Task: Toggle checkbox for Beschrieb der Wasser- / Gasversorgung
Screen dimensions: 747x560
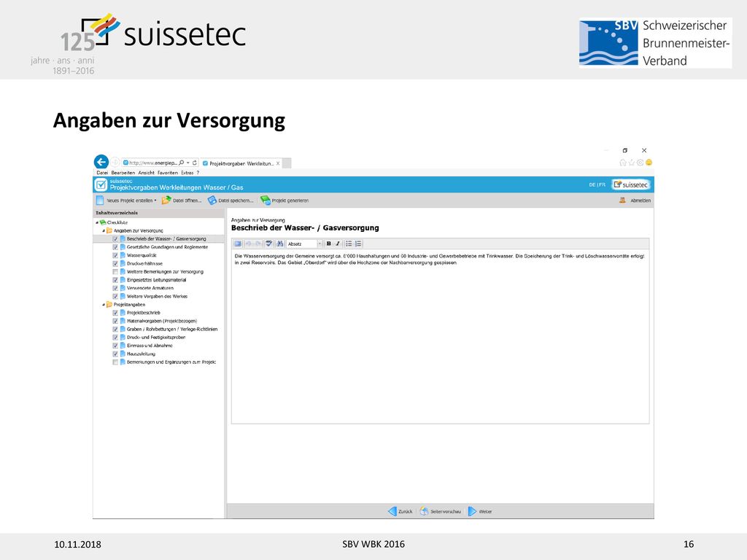Action: [x=115, y=239]
